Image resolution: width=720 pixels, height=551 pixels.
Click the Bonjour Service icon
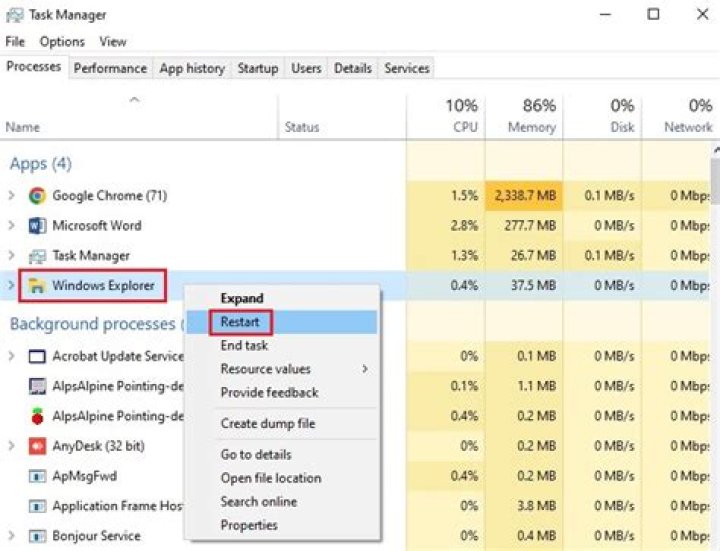(37, 536)
